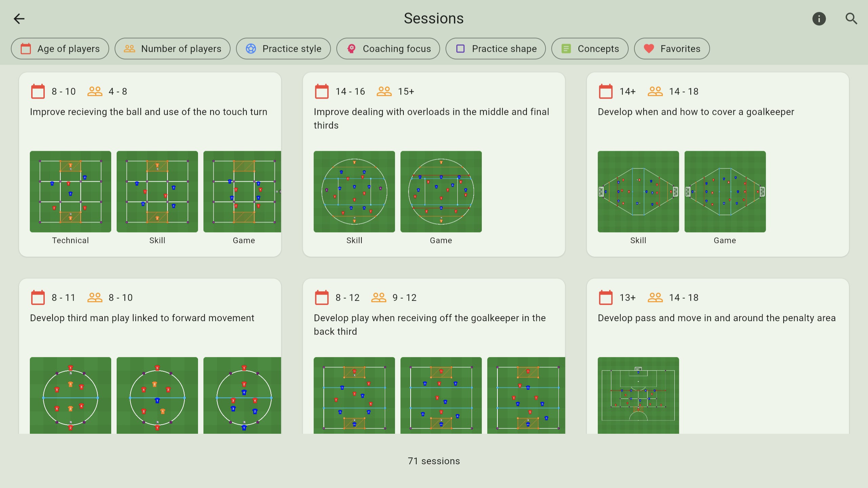Open the cover a goalkeeper session
Image resolution: width=868 pixels, height=488 pixels.
coord(696,112)
